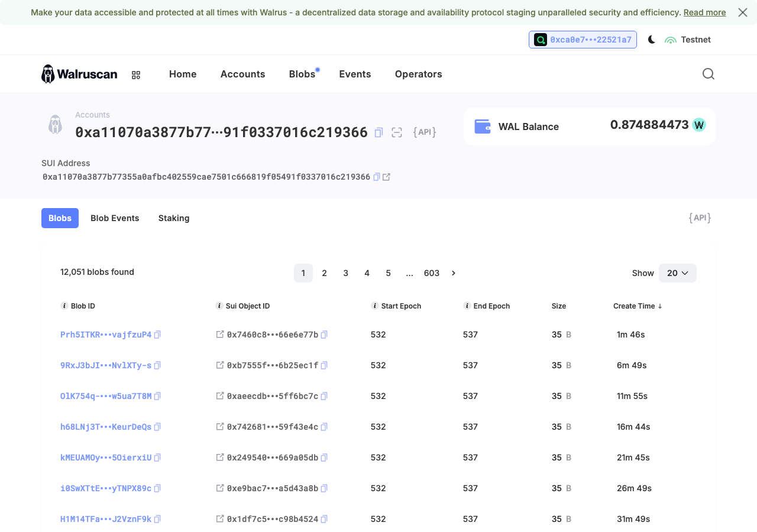Open SUI address in external explorer
Image resolution: width=757 pixels, height=532 pixels.
point(387,177)
